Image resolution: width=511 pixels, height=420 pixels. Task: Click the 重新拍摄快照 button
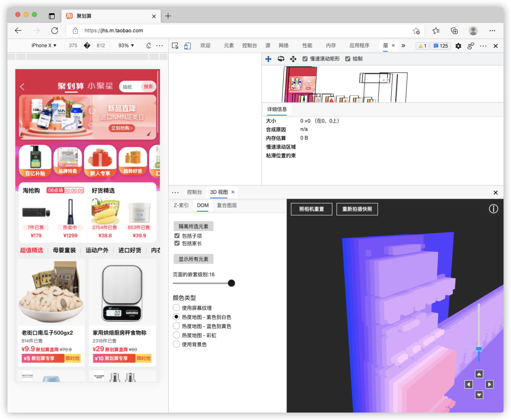click(357, 209)
